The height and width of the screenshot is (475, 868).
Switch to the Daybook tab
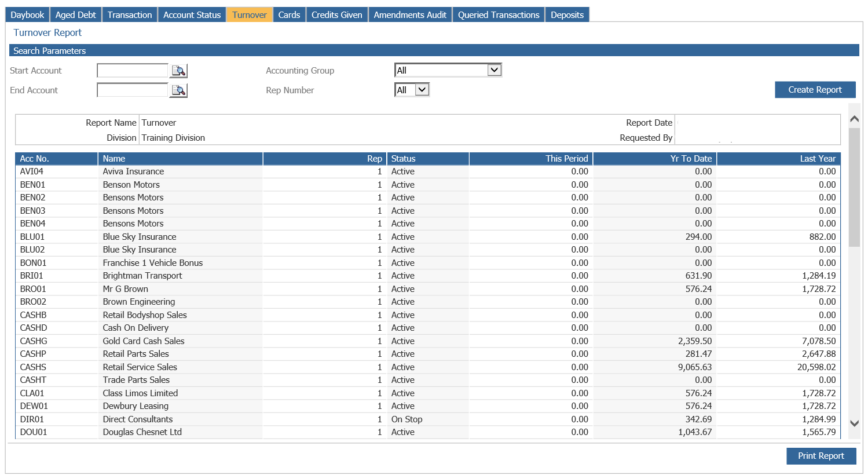tap(27, 14)
